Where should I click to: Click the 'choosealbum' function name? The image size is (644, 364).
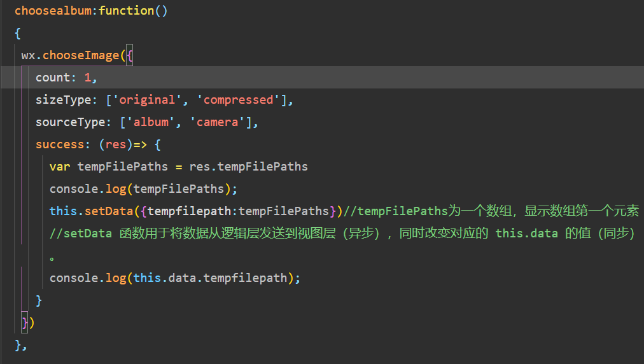(x=53, y=11)
